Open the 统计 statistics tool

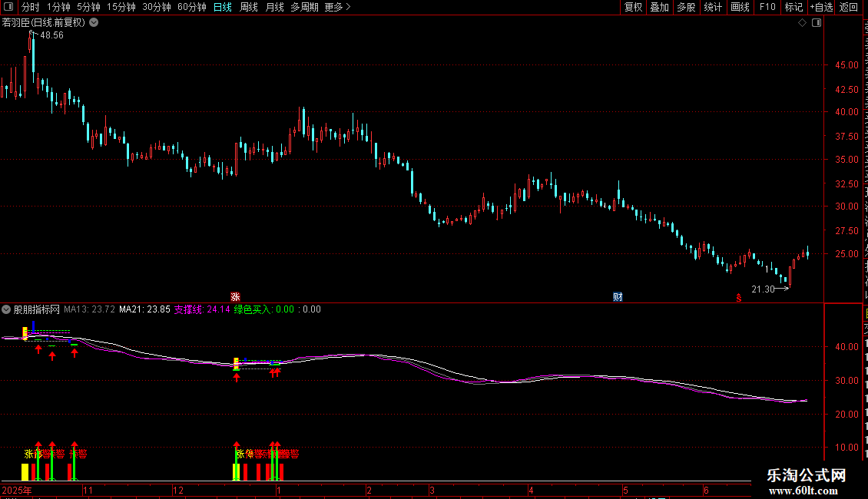click(712, 7)
